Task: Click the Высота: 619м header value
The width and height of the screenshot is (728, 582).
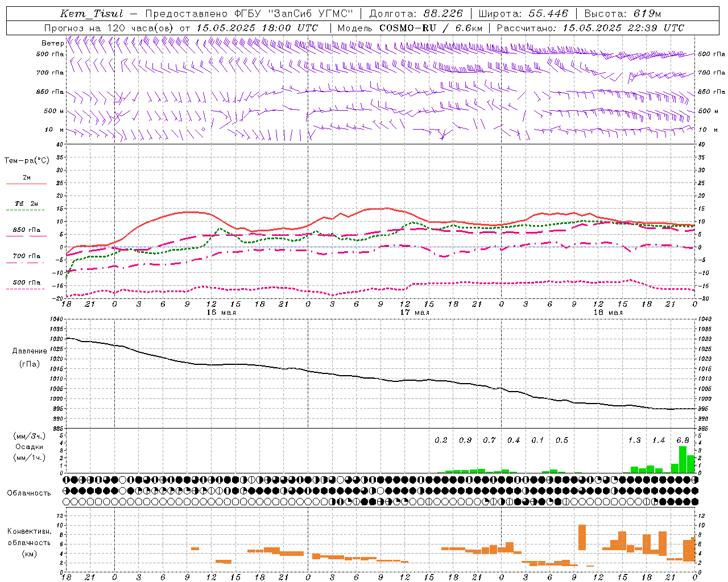Action: pos(623,14)
